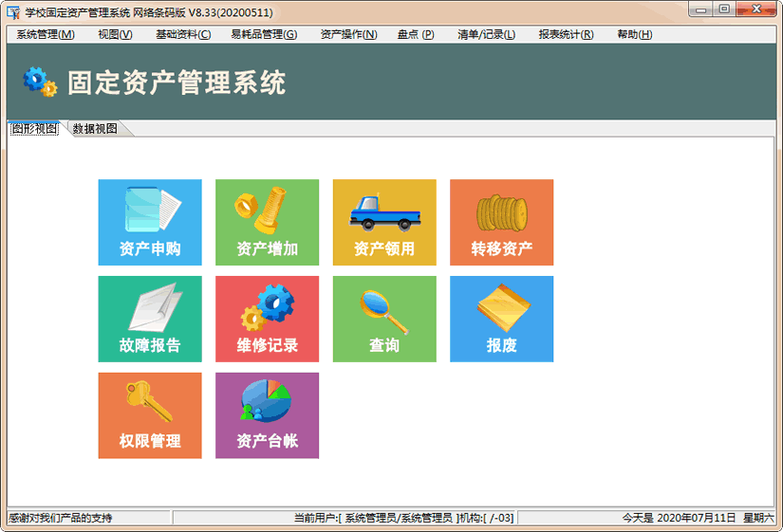Switch to the 数据视图 tab
This screenshot has height=532, width=783.
pyautogui.click(x=95, y=129)
